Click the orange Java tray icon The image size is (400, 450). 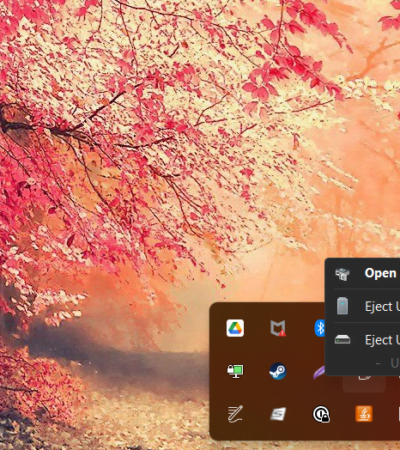pos(364,414)
